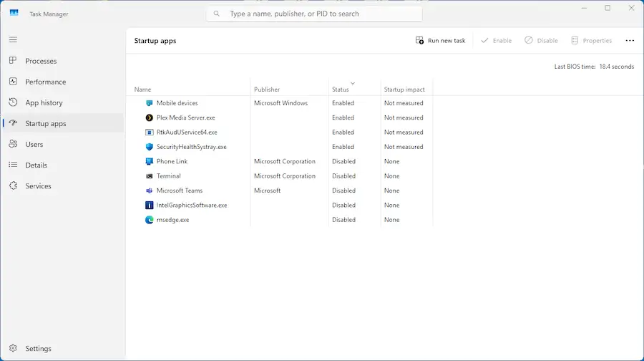Sort by the Publisher column header
644x361 pixels.
coord(267,90)
